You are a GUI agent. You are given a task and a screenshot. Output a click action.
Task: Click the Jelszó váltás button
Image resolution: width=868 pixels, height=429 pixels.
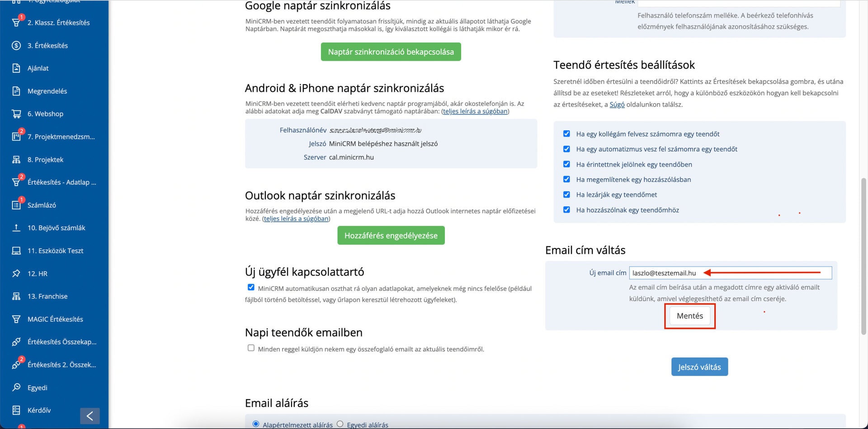[699, 367]
